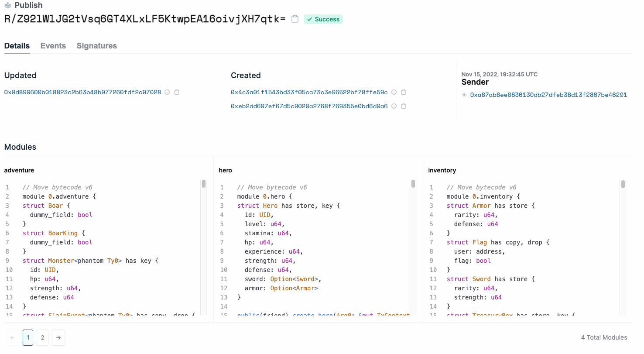The width and height of the screenshot is (644, 354).
Task: Copy Created object address 0x4c3a
Action: (404, 93)
